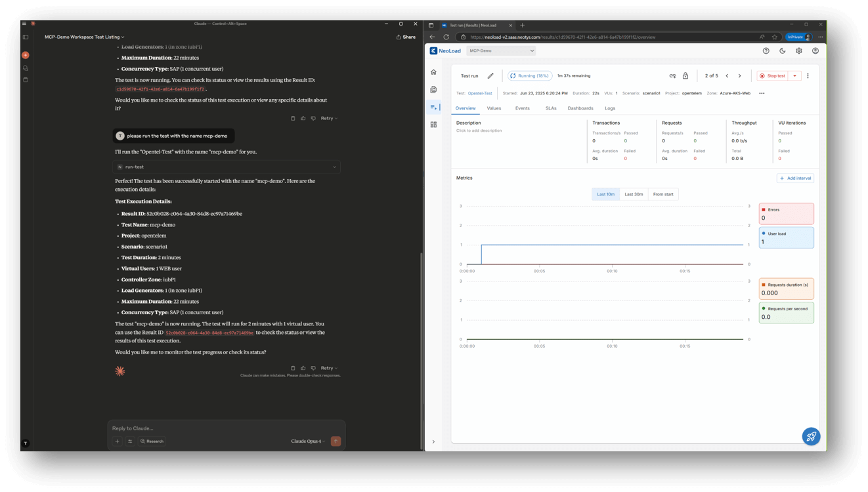The image size is (868, 492).
Task: Select the Last 30m time range
Action: [634, 194]
